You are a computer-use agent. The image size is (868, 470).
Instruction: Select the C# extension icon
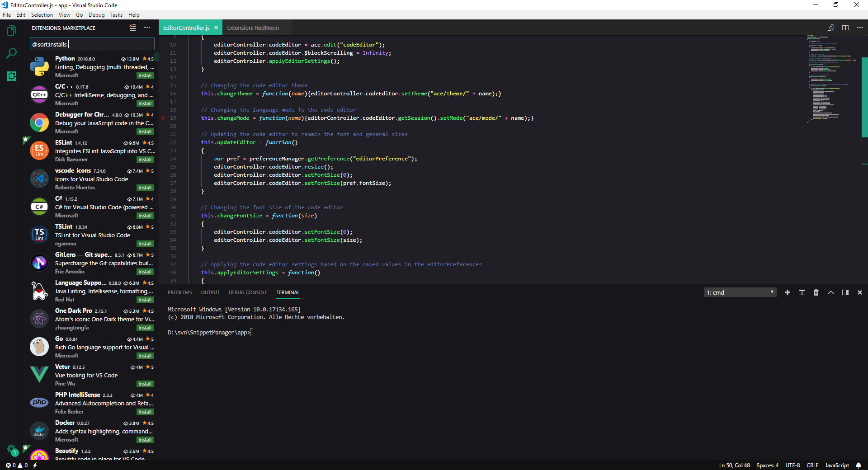[39, 207]
